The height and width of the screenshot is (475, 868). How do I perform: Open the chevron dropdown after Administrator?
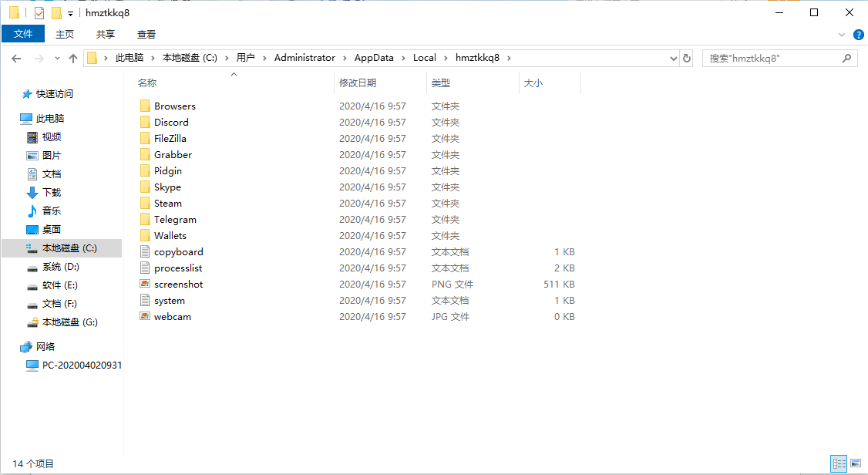345,58
